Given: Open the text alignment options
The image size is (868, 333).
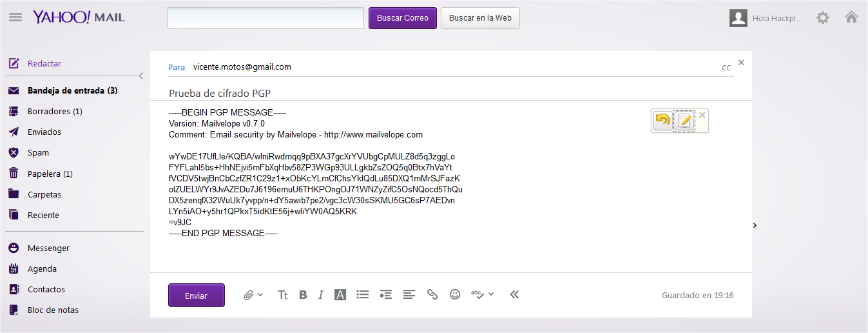Looking at the screenshot, I should pyautogui.click(x=409, y=294).
